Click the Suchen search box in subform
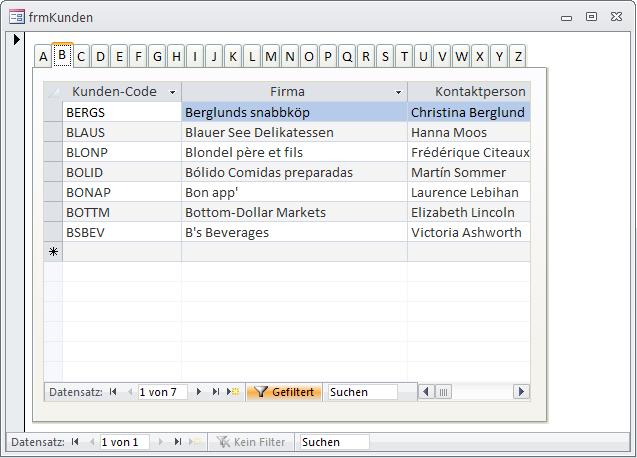The width and height of the screenshot is (637, 458). (x=361, y=392)
